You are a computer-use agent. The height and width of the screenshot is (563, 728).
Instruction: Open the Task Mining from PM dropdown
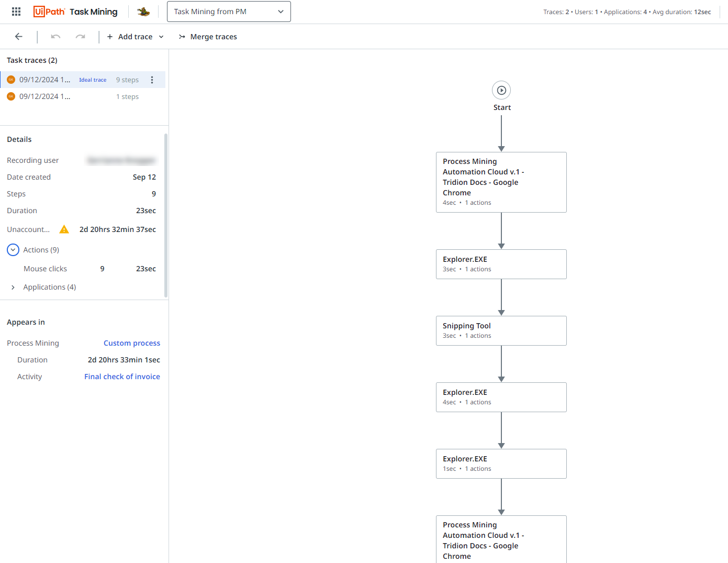pyautogui.click(x=229, y=12)
